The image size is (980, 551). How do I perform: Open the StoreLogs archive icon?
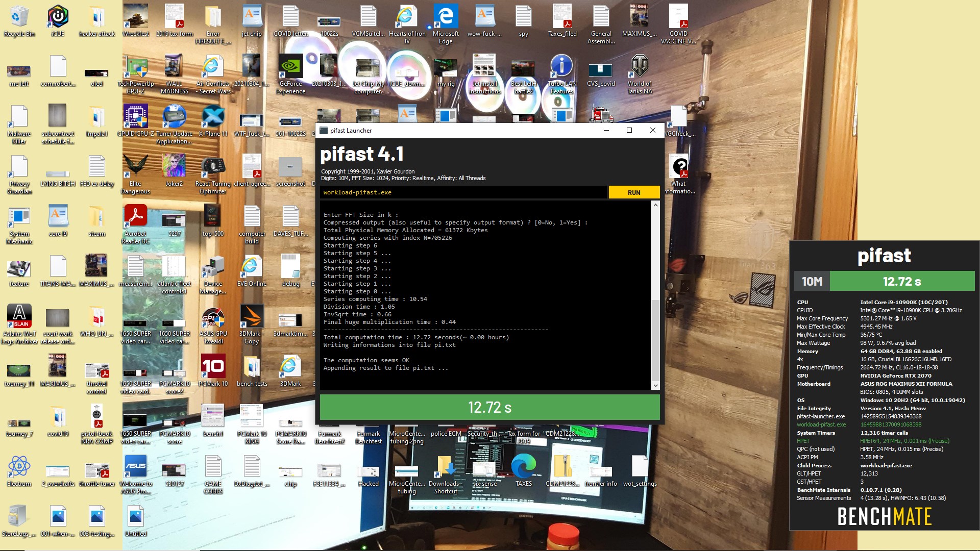pyautogui.click(x=19, y=521)
